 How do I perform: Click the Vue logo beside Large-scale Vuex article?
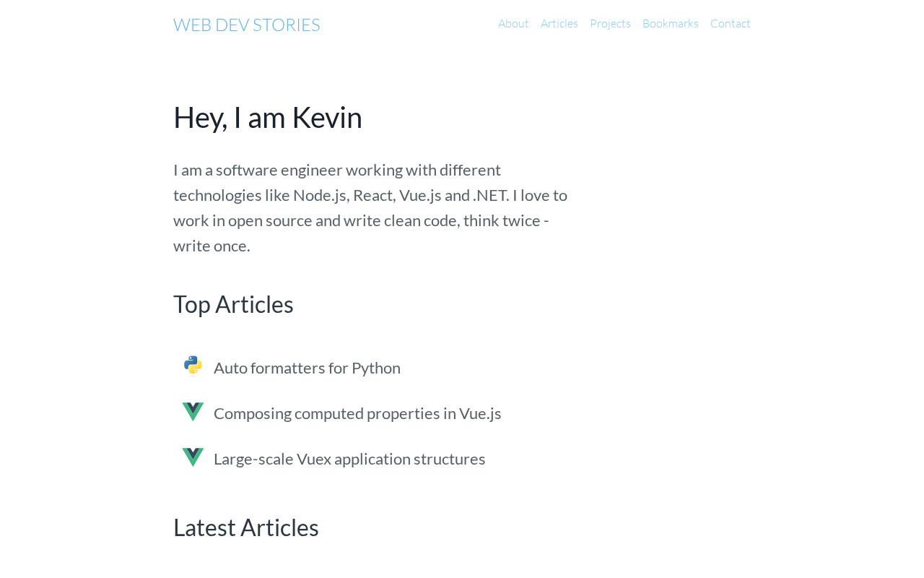tap(193, 457)
